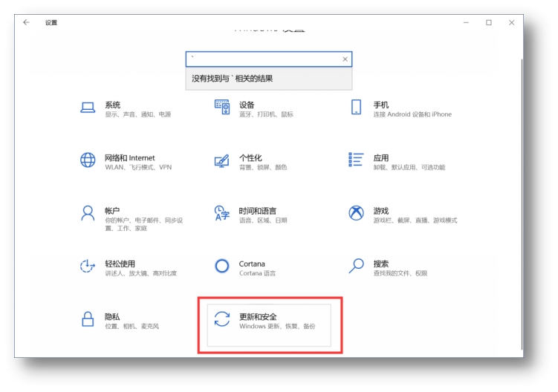
Task: Click the 没有找到与 ` 相关的结果 message
Action: coord(233,78)
